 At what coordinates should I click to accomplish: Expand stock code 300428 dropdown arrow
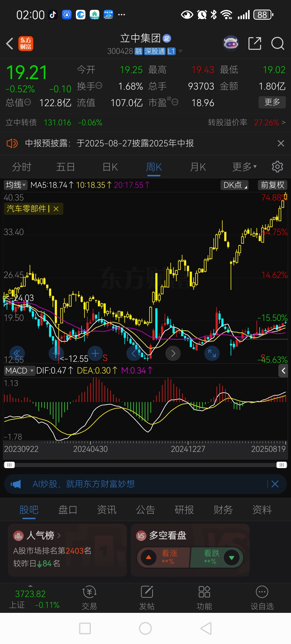pyautogui.click(x=180, y=51)
